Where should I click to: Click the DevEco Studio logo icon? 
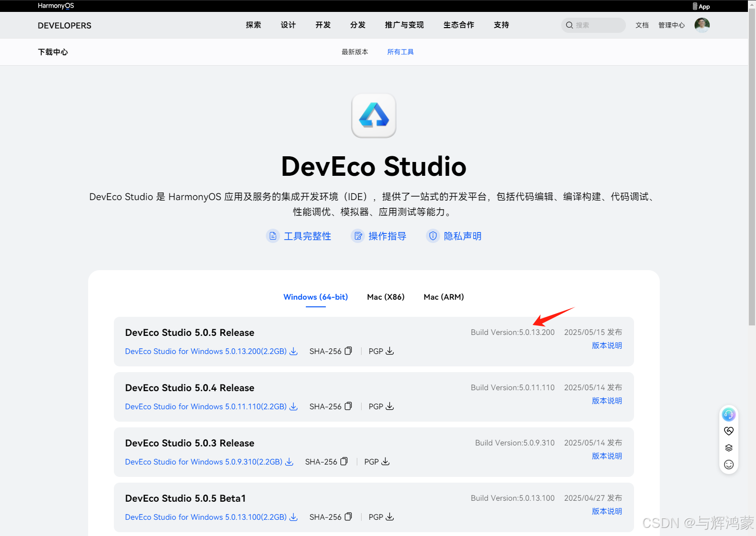coord(374,115)
